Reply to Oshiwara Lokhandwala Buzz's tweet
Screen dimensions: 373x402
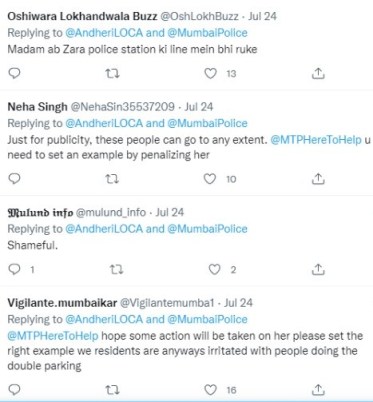[14, 73]
